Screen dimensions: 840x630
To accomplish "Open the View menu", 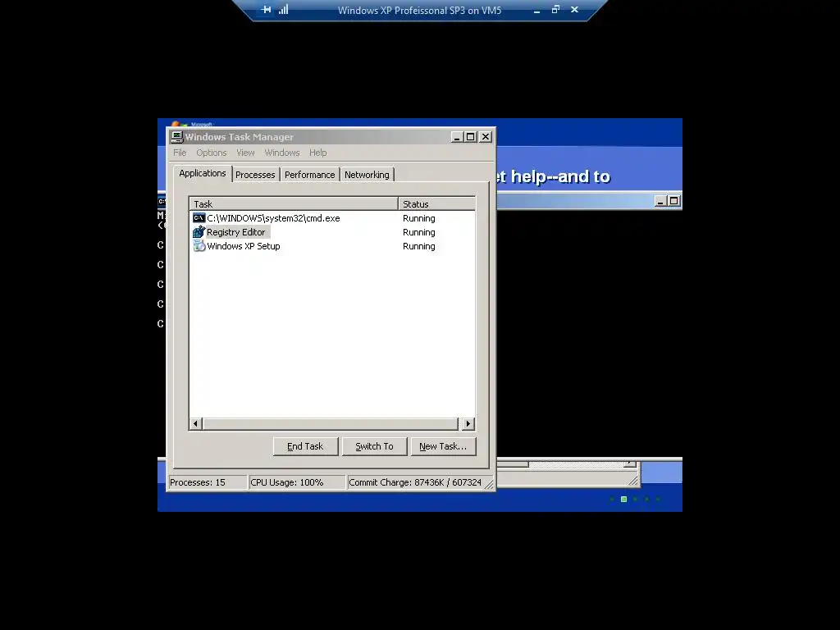I will click(x=245, y=153).
